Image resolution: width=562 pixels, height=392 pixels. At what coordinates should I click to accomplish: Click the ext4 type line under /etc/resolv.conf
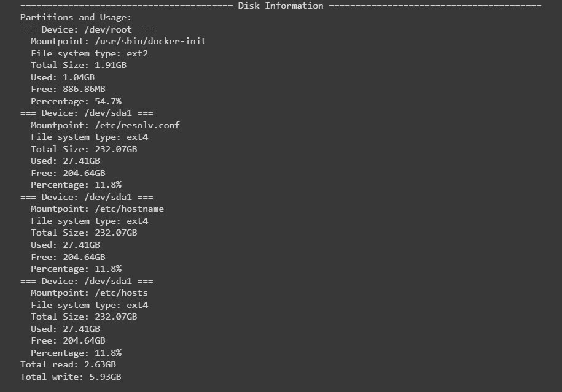click(x=89, y=137)
